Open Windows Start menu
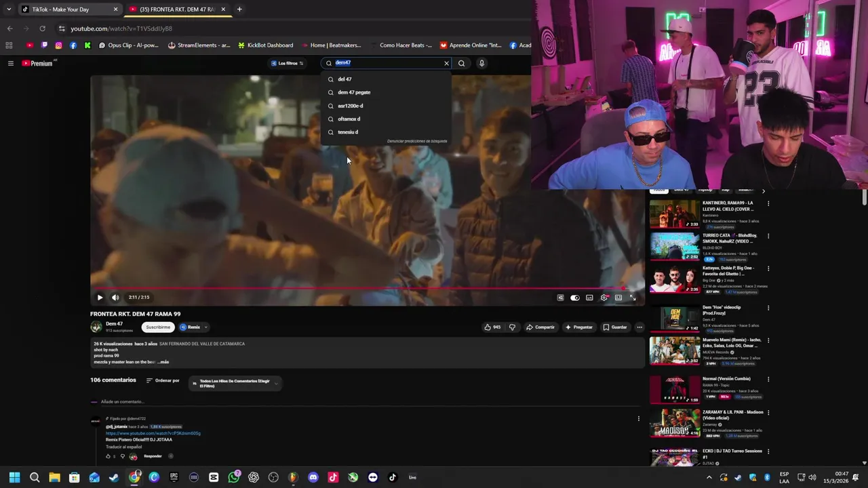The image size is (868, 488). point(14,477)
